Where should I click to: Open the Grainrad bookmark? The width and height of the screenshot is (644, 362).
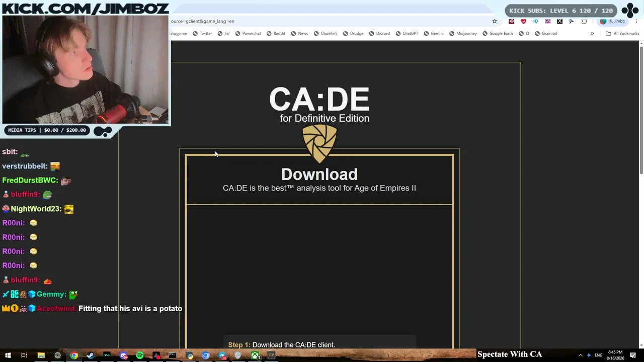coord(546,34)
